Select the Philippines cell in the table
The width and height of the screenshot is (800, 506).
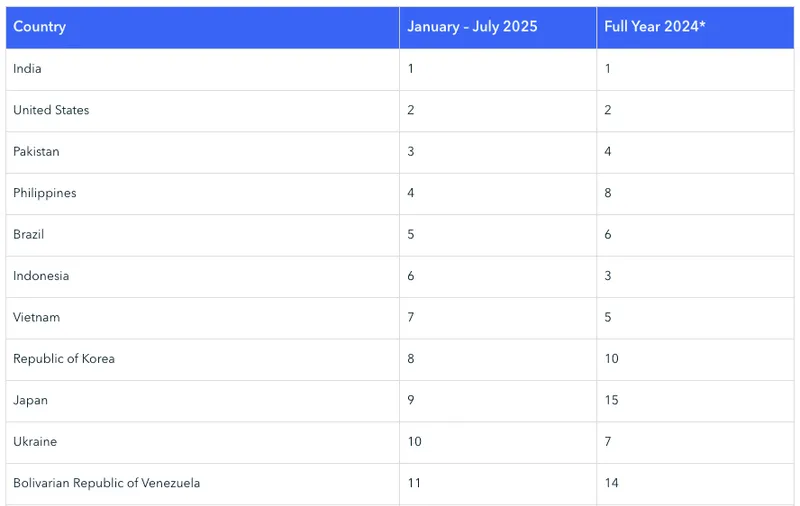[x=45, y=193]
